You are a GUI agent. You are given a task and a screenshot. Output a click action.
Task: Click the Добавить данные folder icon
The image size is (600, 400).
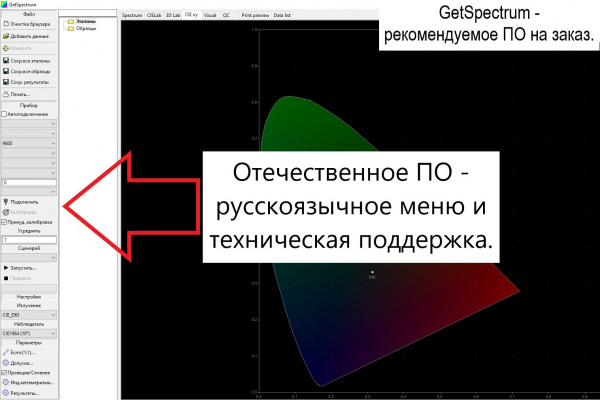(x=6, y=36)
